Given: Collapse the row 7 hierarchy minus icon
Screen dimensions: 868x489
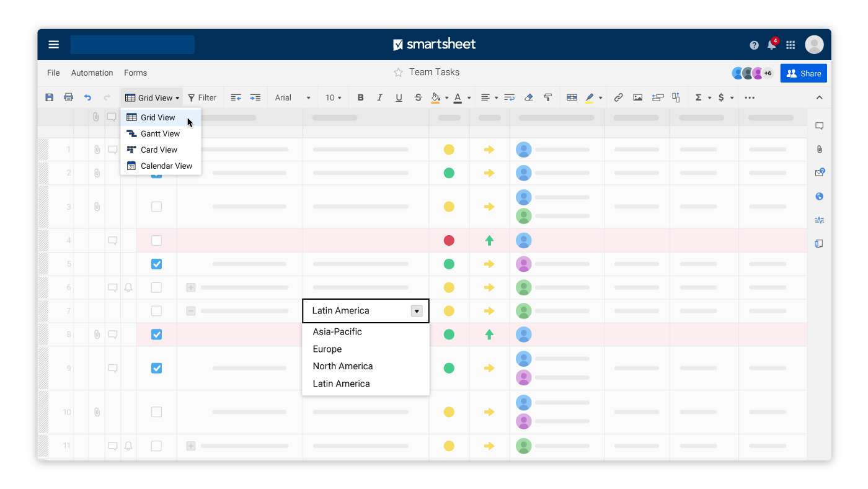Looking at the screenshot, I should pos(191,311).
